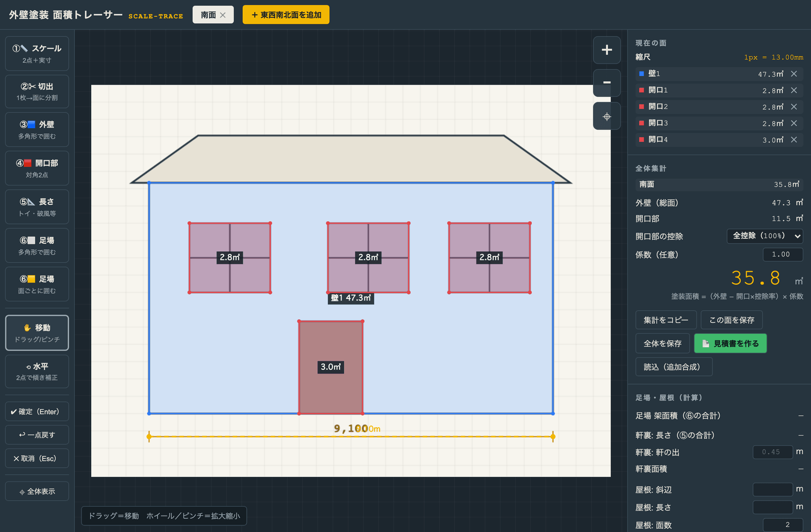Viewport: 811px width, 532px height.
Task: Click 全体を保存 button
Action: click(662, 344)
